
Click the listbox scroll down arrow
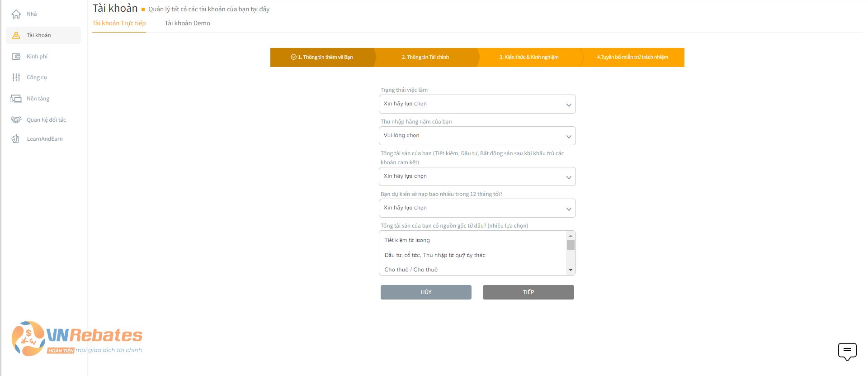(x=571, y=270)
